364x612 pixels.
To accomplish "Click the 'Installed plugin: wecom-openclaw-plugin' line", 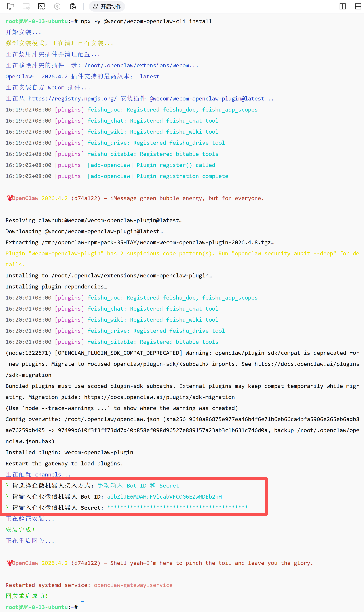I will 69,452.
